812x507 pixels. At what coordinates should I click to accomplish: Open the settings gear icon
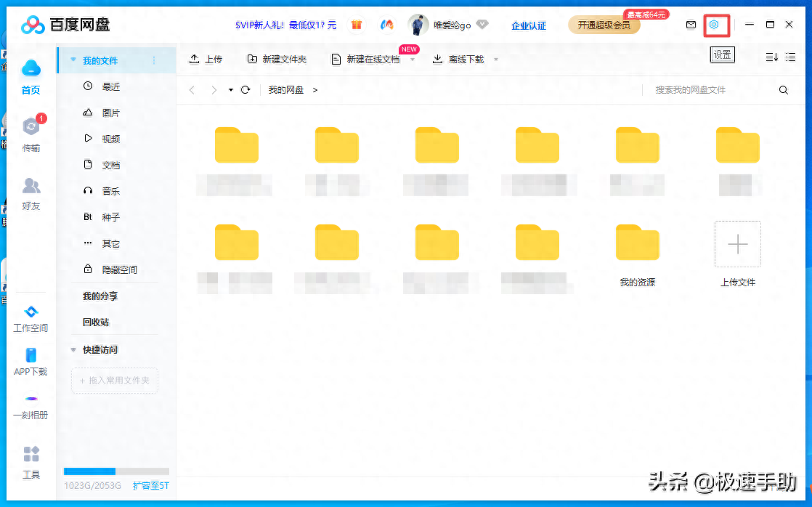(x=714, y=25)
